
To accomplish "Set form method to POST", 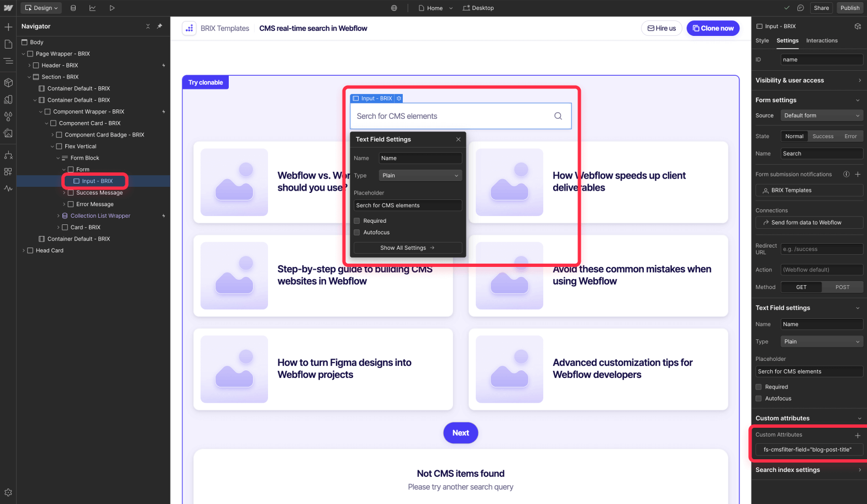I will click(842, 287).
